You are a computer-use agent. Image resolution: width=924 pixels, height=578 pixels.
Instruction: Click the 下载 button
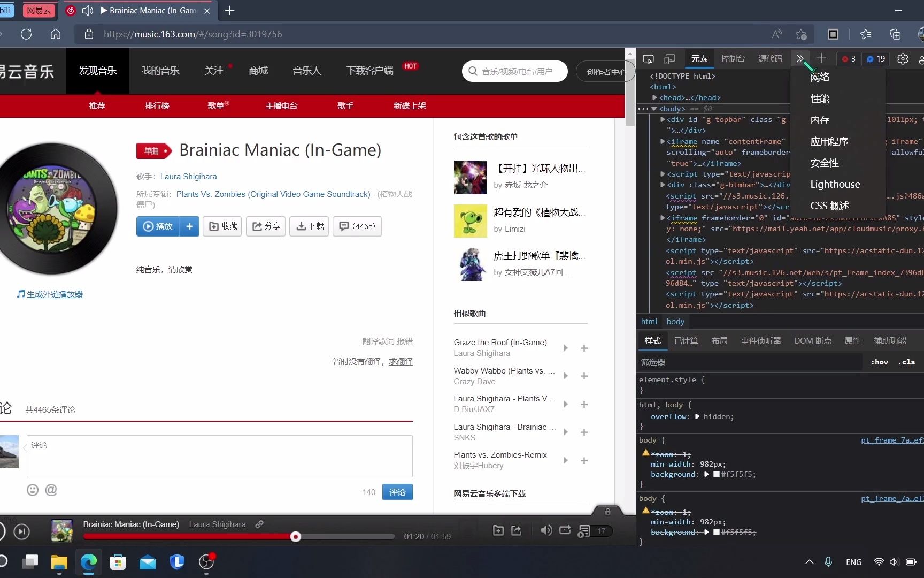click(309, 226)
